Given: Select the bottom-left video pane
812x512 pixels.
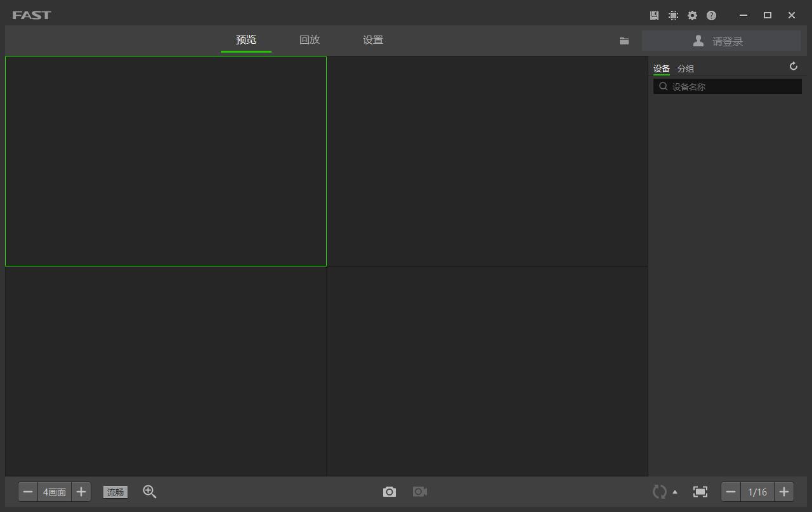Looking at the screenshot, I should click(x=166, y=371).
